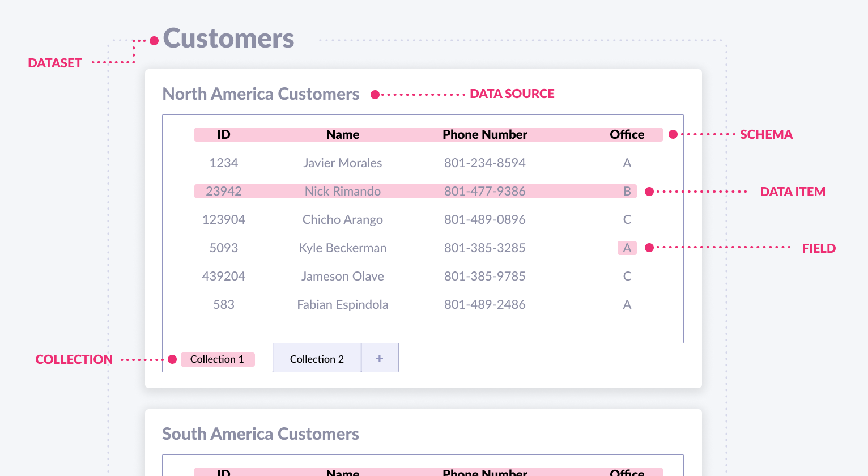The width and height of the screenshot is (868, 476).
Task: Select the name Kyle Beckerman
Action: (x=343, y=248)
